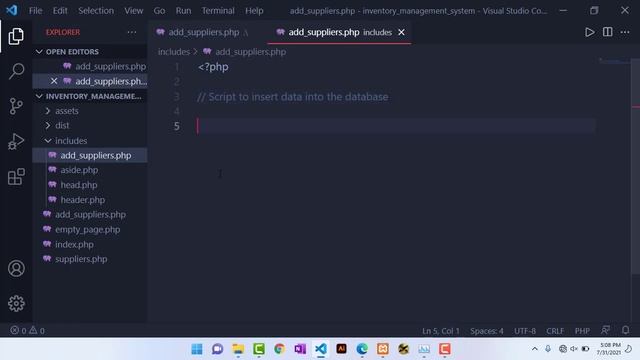The image size is (640, 360).
Task: Change indentation via Spaces: 4
Action: click(x=487, y=331)
